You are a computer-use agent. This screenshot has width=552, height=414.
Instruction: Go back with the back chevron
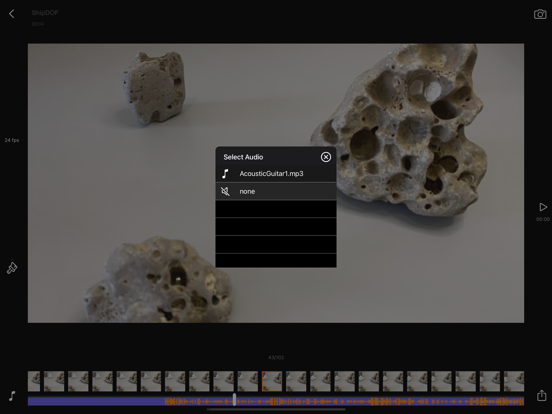pos(12,14)
